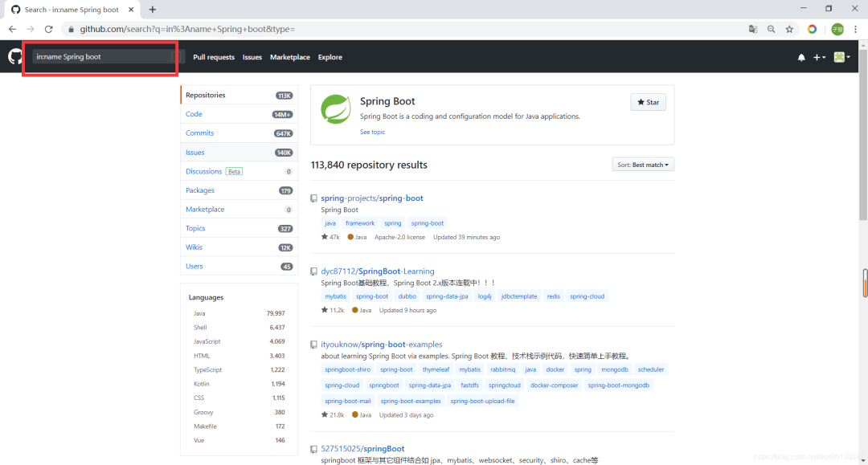Expand the Sort: Best match dropdown
868x465 pixels.
(x=643, y=165)
